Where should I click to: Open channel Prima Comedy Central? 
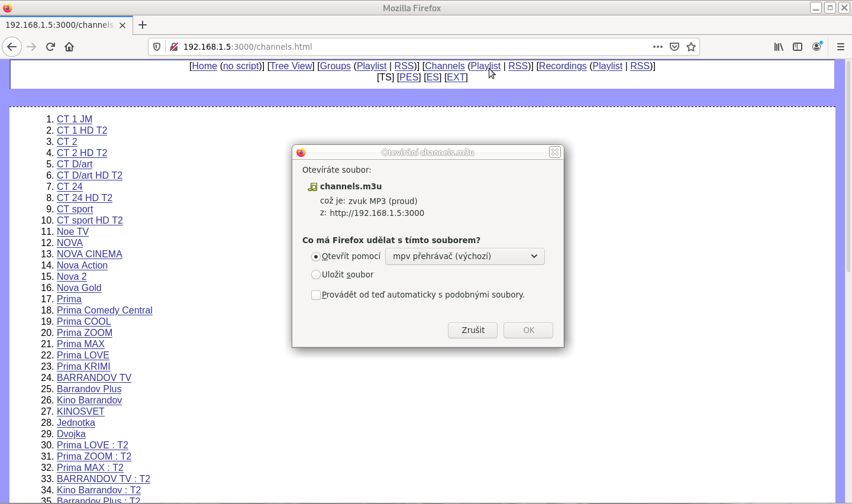[105, 310]
